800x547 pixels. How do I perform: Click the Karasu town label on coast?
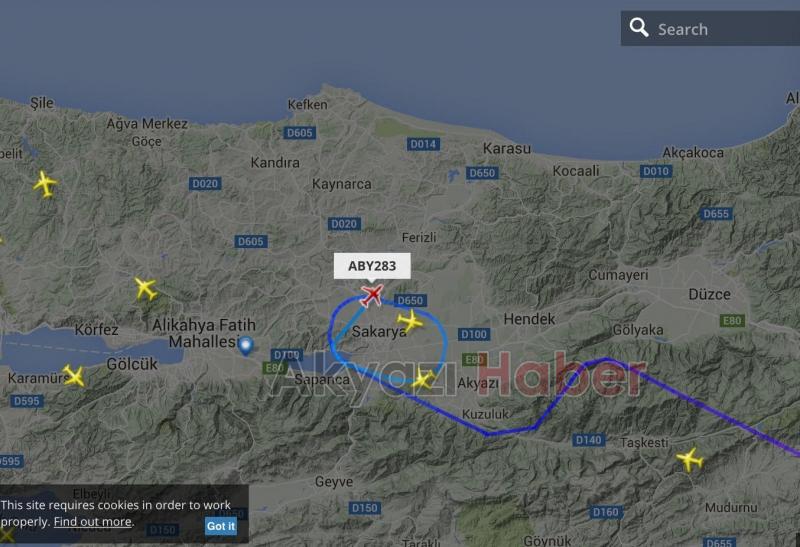tap(507, 148)
